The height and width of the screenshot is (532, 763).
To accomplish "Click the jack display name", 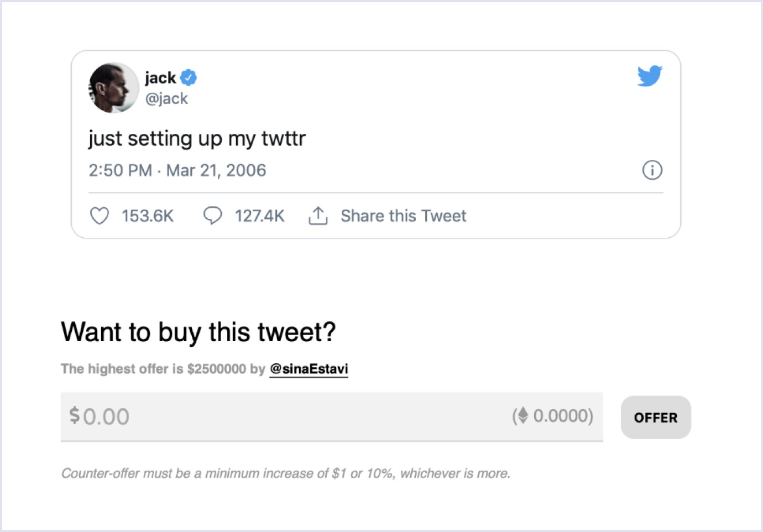I will click(160, 78).
